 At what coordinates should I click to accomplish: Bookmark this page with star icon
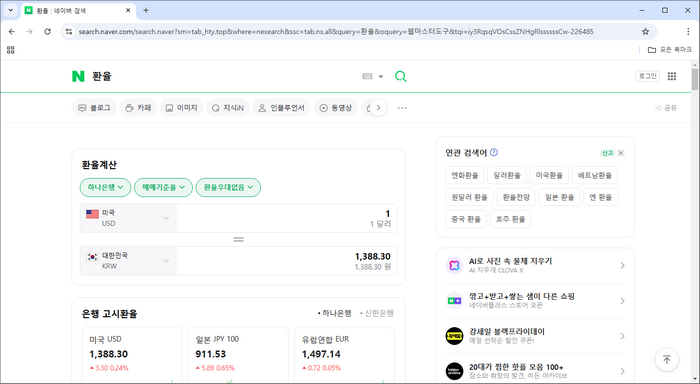click(645, 32)
